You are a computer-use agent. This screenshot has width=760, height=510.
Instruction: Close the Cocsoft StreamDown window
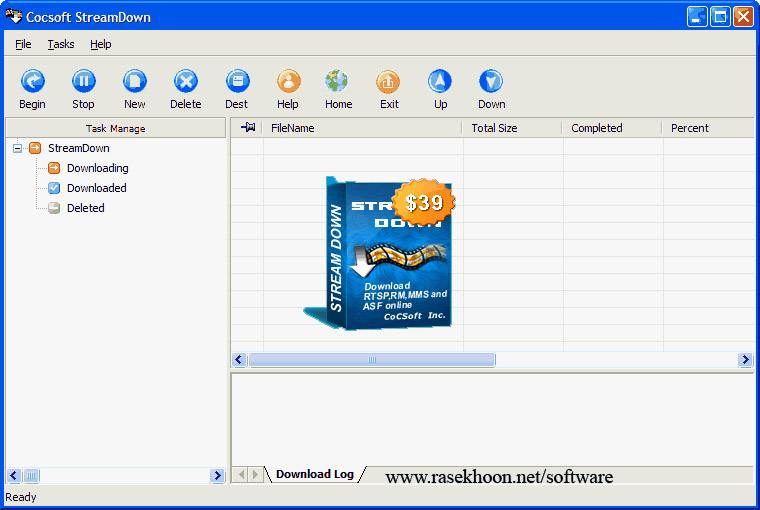744,17
